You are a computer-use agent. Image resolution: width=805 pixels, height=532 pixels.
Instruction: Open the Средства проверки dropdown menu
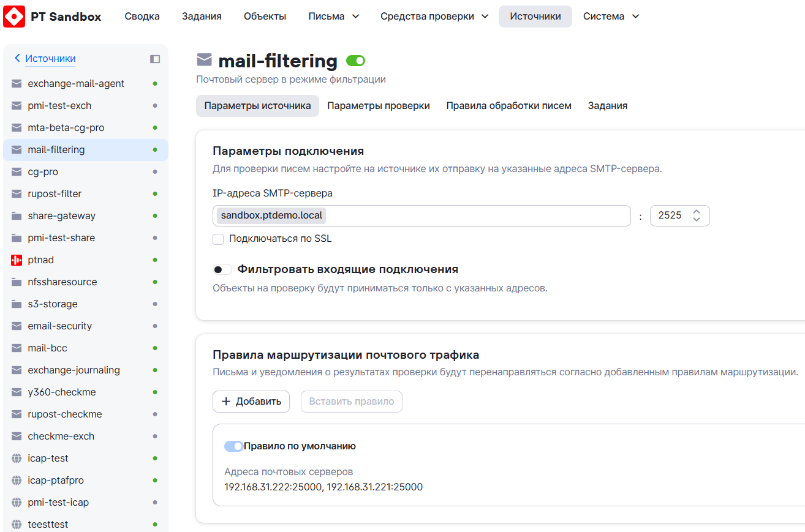click(434, 17)
